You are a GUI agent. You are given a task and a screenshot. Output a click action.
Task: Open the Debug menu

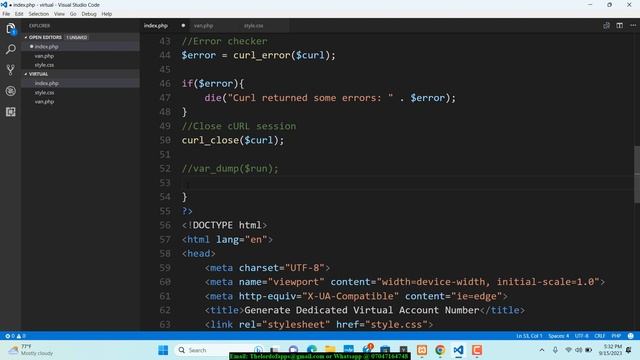point(89,14)
